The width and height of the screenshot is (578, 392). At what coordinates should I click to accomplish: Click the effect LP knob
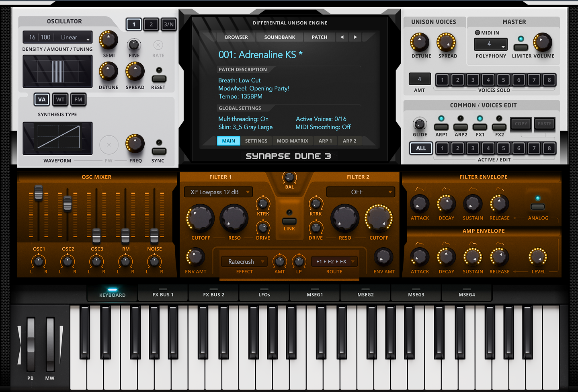pyautogui.click(x=299, y=262)
